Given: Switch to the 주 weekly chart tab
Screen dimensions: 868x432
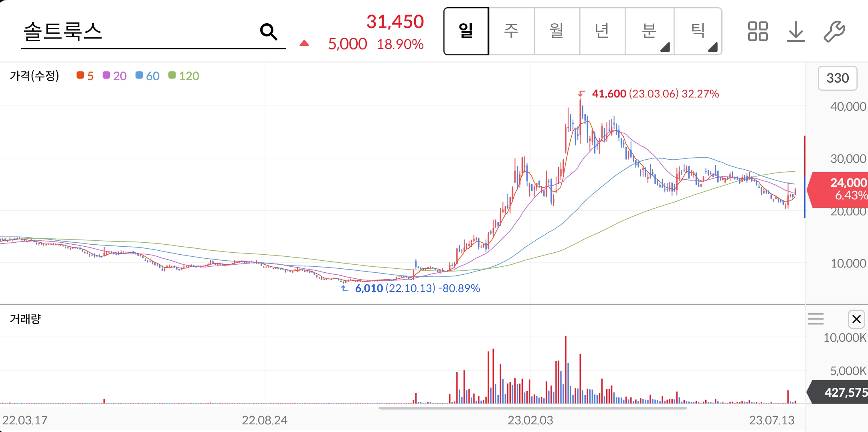Looking at the screenshot, I should tap(512, 31).
